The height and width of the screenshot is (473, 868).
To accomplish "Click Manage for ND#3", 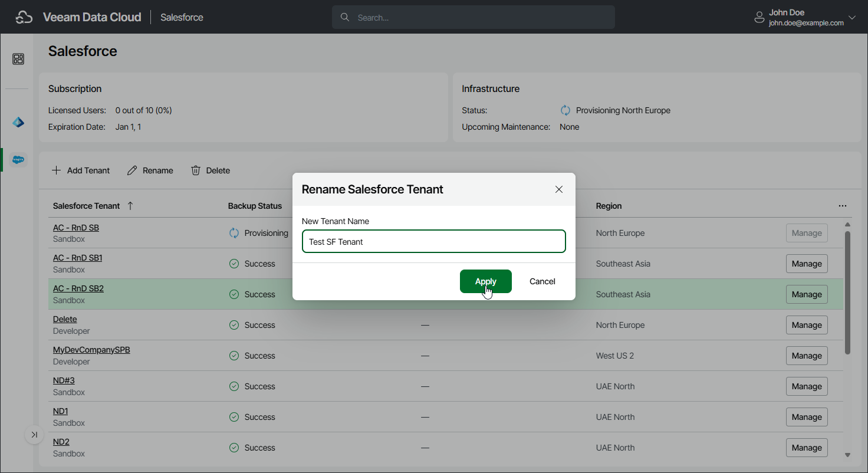I will point(807,386).
